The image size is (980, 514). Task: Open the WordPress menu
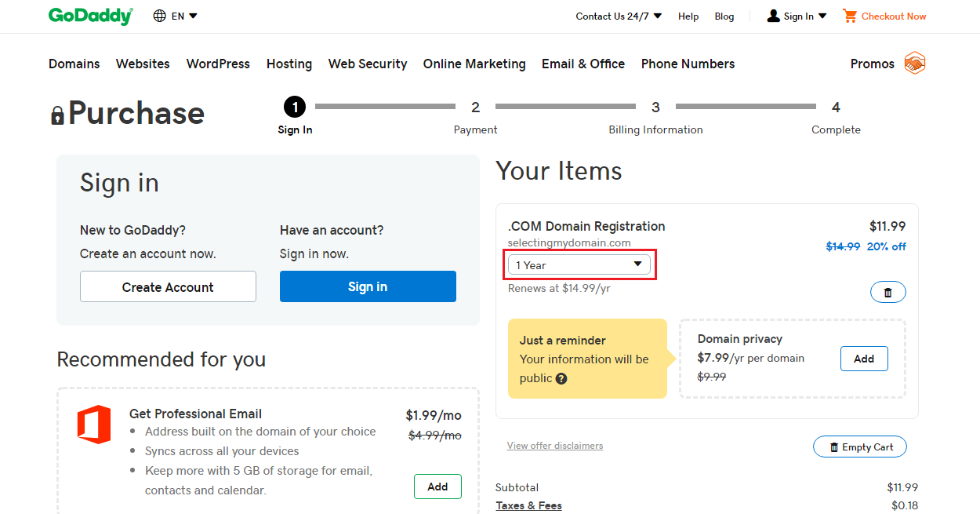[x=218, y=64]
